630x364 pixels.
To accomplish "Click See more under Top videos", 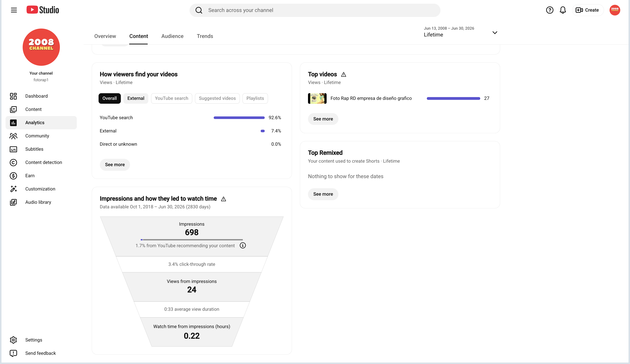I will tap(323, 119).
